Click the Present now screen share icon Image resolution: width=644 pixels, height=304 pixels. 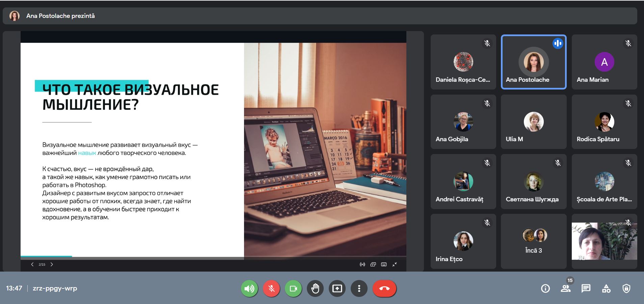(x=337, y=288)
